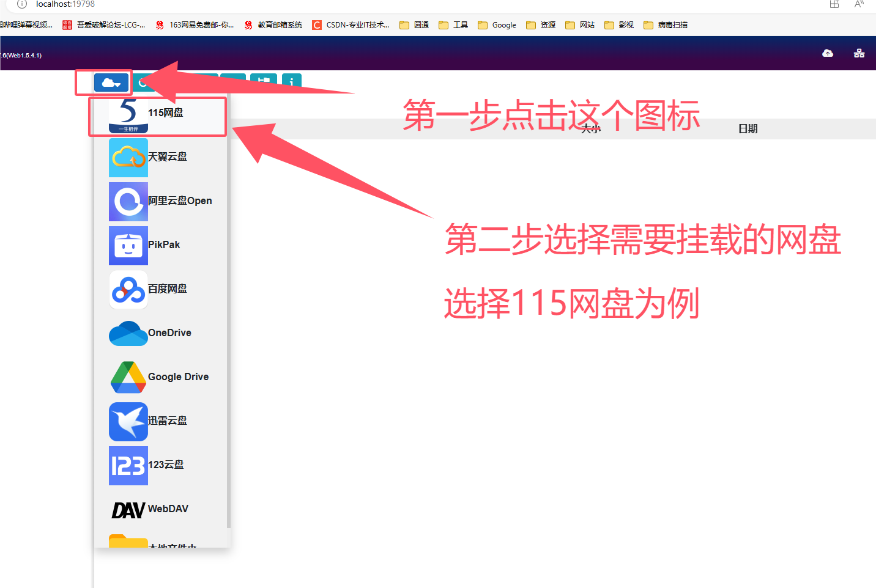The width and height of the screenshot is (876, 588).
Task: Open the 教育邮箱系统 bookmark
Action: pyautogui.click(x=273, y=25)
